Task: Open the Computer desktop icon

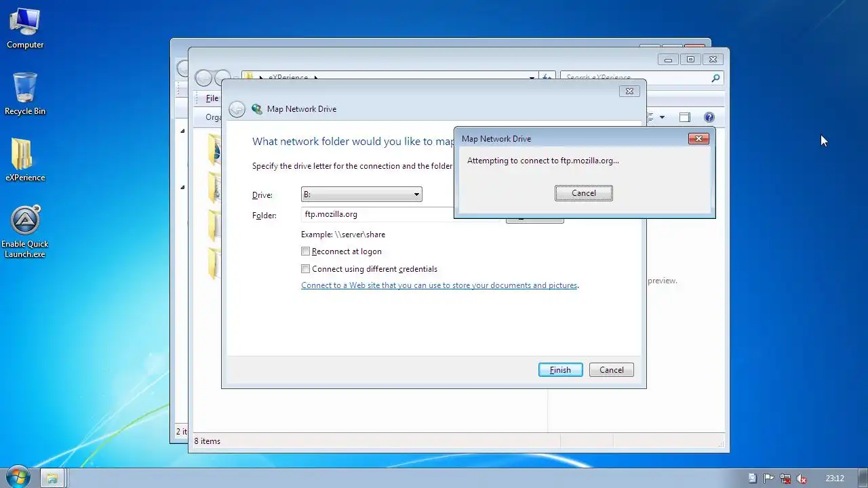Action: pos(25,28)
